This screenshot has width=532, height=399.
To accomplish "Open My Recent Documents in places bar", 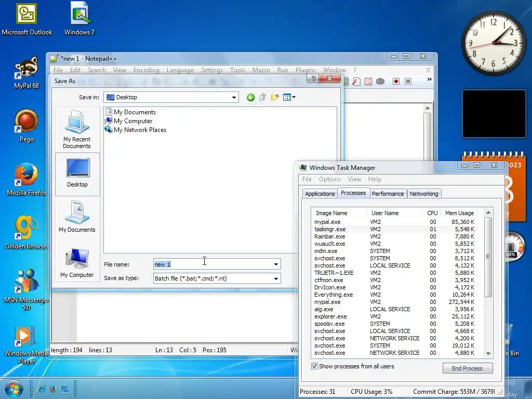I will pyautogui.click(x=77, y=129).
